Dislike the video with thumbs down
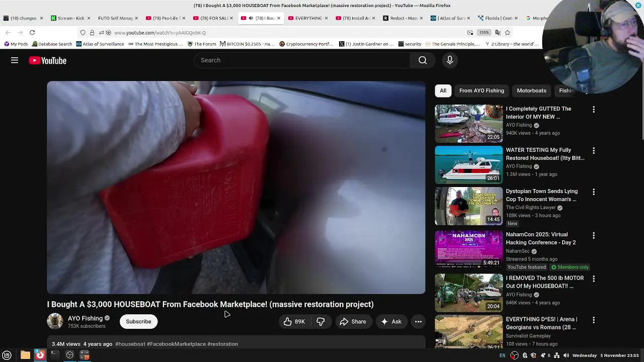The width and height of the screenshot is (644, 362). click(320, 322)
